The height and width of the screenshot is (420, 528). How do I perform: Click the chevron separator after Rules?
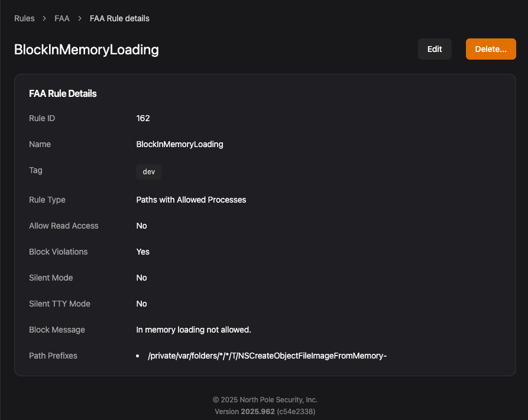point(44,18)
